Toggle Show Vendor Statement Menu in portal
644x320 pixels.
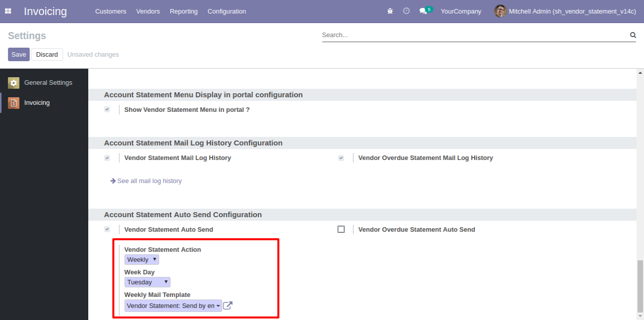coord(107,109)
